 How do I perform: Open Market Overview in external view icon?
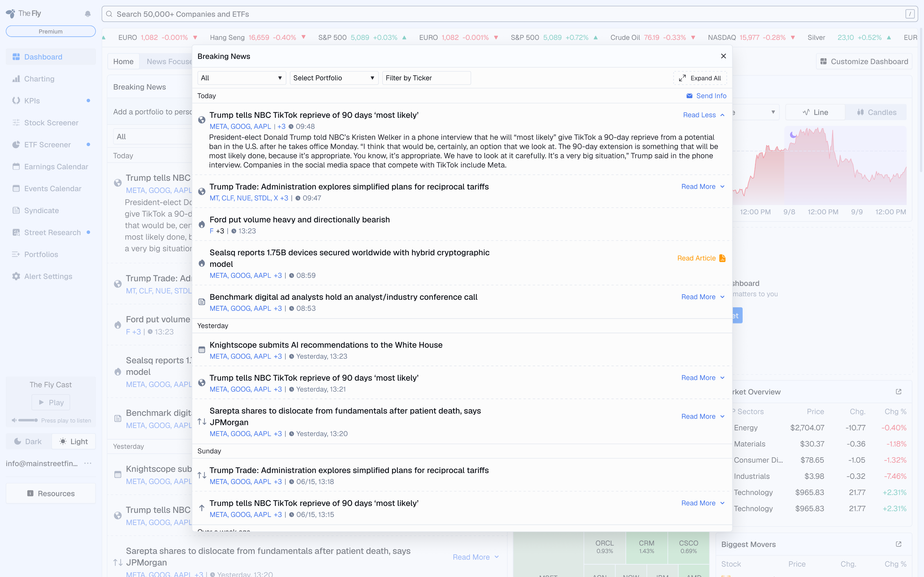click(899, 392)
